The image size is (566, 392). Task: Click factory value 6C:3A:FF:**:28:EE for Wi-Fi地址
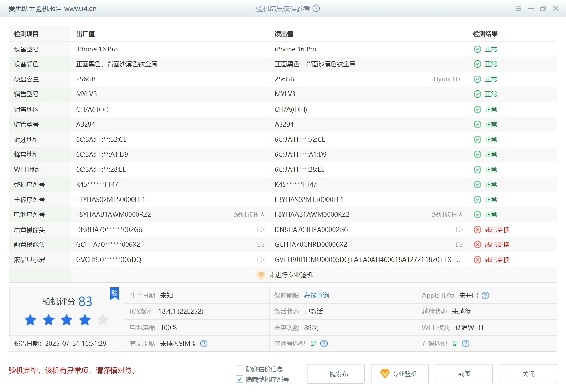(101, 170)
